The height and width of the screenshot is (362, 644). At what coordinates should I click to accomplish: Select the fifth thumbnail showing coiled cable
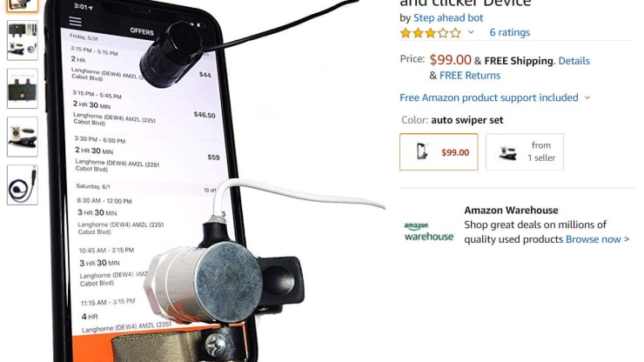(22, 184)
